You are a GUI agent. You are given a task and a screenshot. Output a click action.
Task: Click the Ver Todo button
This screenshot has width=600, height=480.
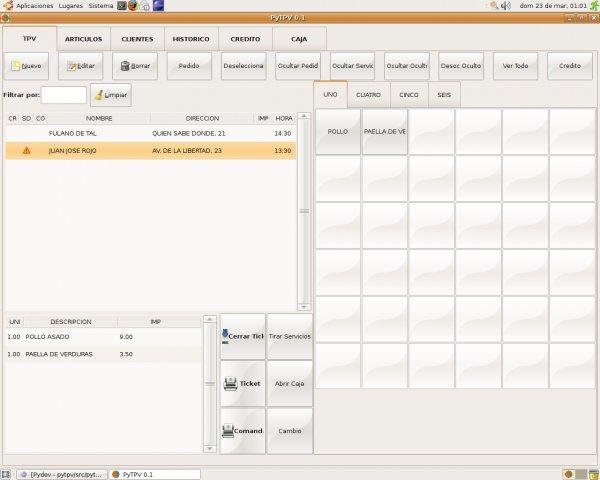click(515, 66)
